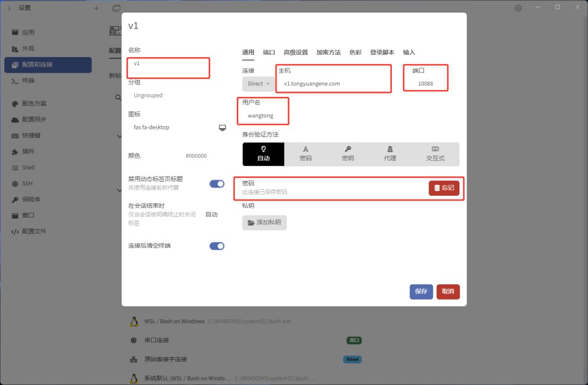The width and height of the screenshot is (588, 385).
Task: Open the 配置同步 sync section
Action: pyautogui.click(x=48, y=120)
